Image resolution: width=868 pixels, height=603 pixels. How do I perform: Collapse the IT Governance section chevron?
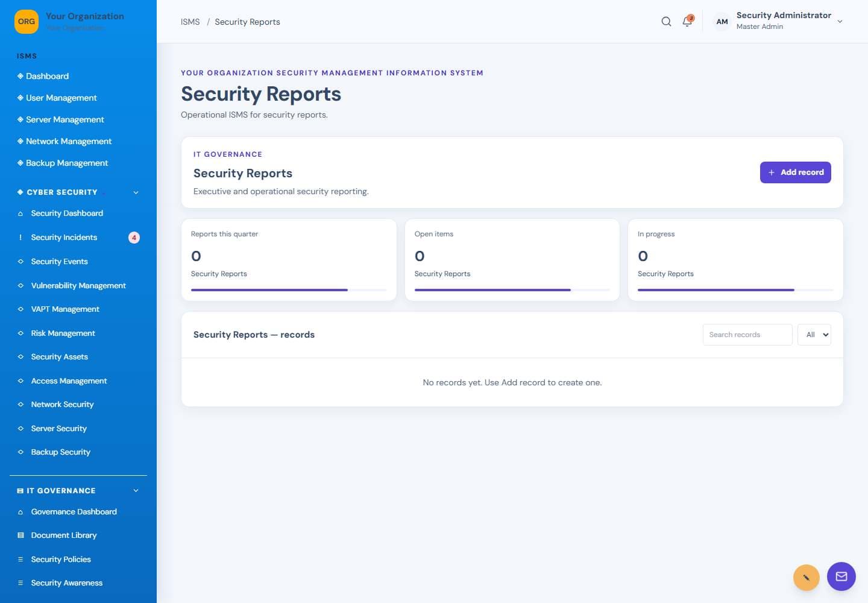(136, 491)
